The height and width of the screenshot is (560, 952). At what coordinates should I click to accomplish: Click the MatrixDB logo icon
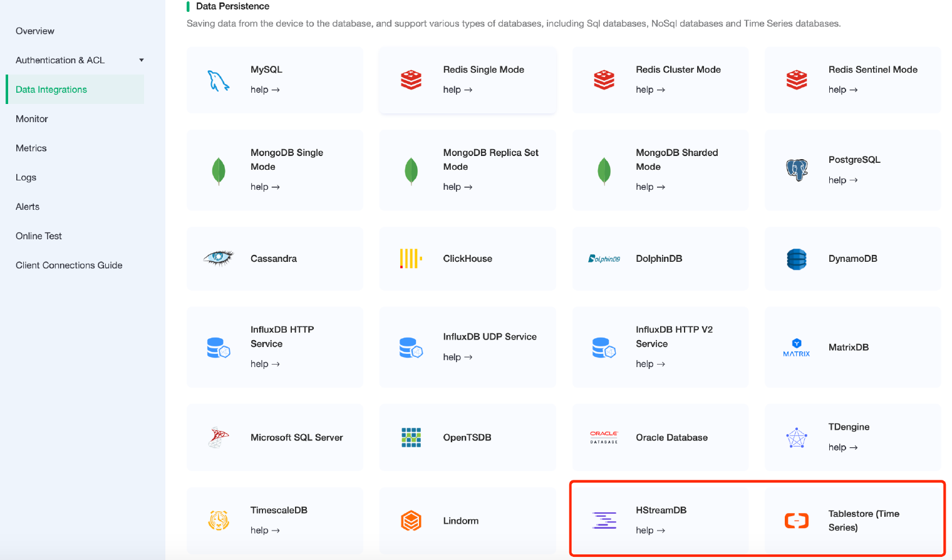[x=797, y=348]
